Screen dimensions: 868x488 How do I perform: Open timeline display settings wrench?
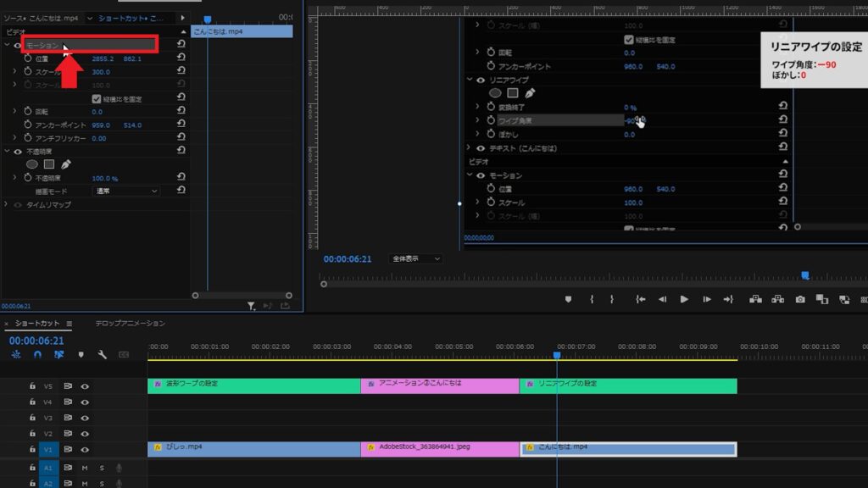click(x=103, y=355)
